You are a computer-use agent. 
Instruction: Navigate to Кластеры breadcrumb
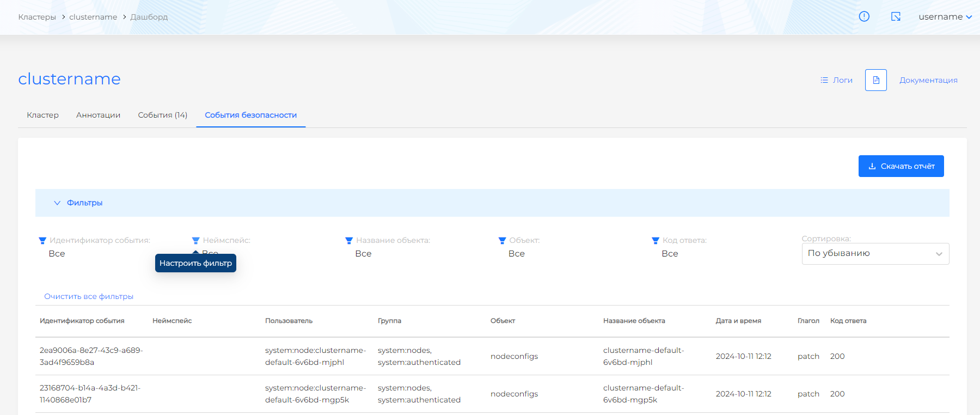(37, 17)
